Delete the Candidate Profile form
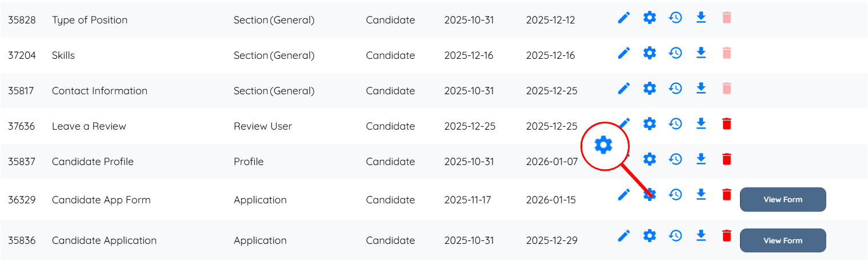 pyautogui.click(x=726, y=159)
